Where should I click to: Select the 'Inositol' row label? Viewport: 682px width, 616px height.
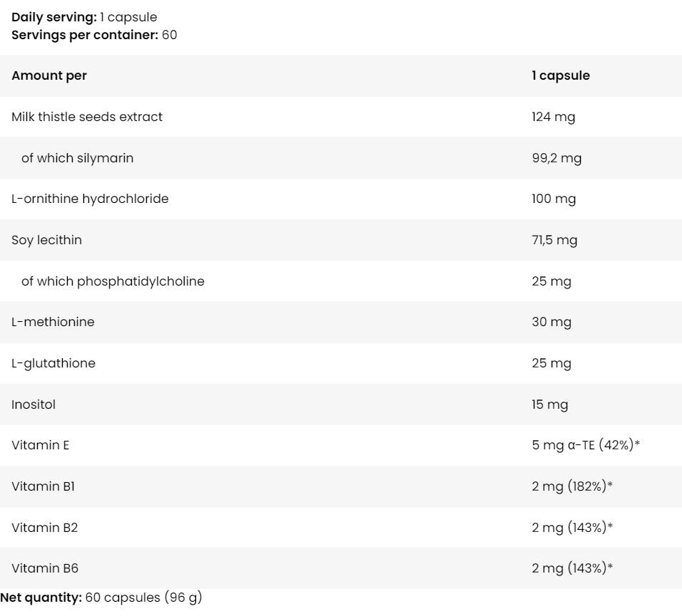click(x=33, y=404)
